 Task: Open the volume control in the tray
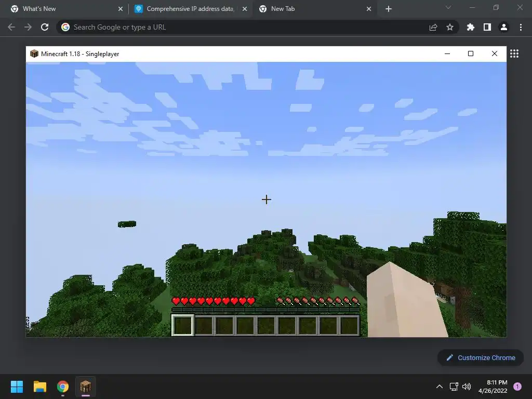(x=467, y=387)
